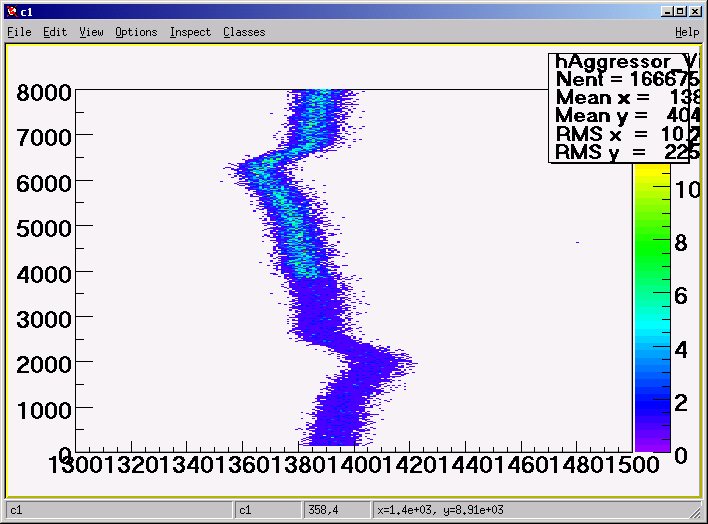Click the ROOT icon in title bar
The height and width of the screenshot is (524, 708).
pos(12,12)
